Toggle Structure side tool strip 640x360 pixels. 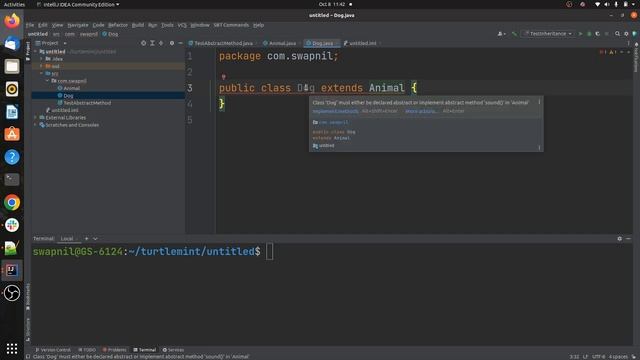(28, 330)
